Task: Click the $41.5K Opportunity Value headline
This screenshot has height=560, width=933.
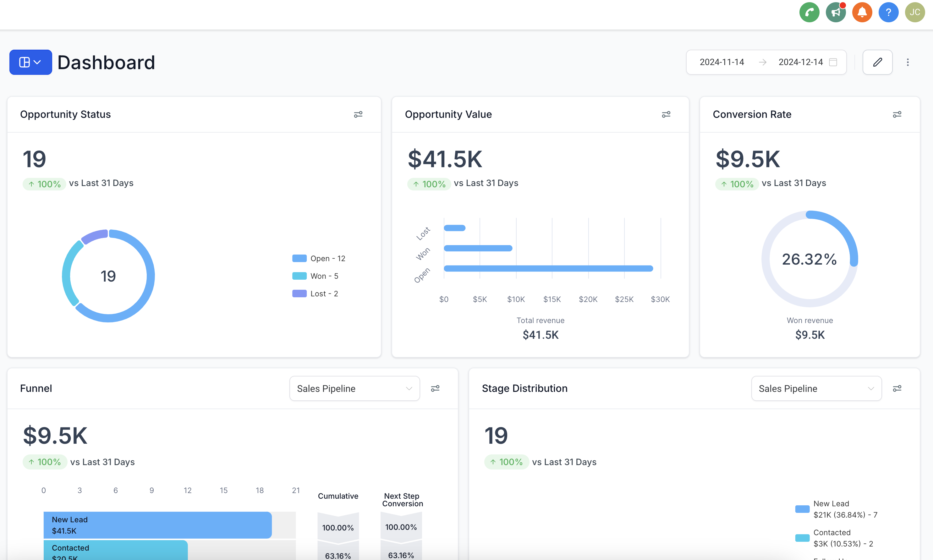Action: click(445, 159)
